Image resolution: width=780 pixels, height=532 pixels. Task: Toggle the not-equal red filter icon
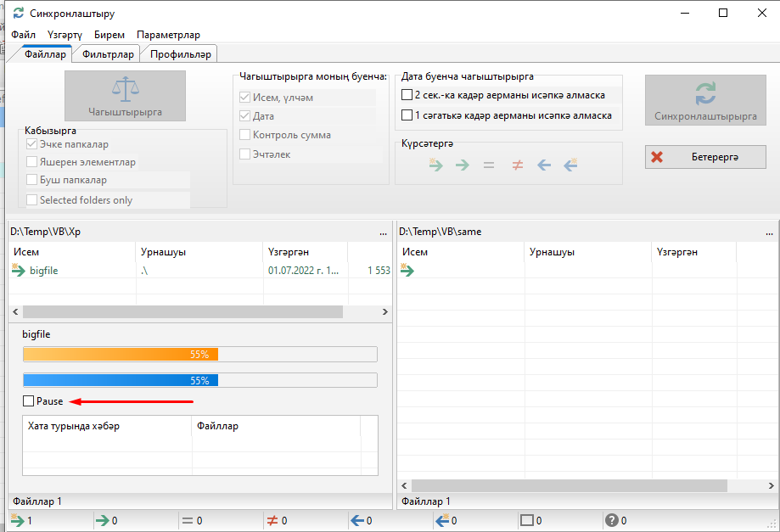pos(517,165)
